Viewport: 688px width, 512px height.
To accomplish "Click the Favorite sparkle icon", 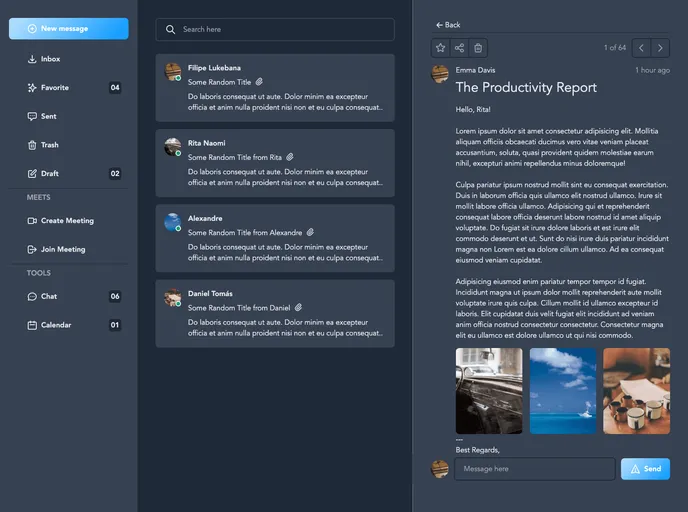I will click(32, 88).
